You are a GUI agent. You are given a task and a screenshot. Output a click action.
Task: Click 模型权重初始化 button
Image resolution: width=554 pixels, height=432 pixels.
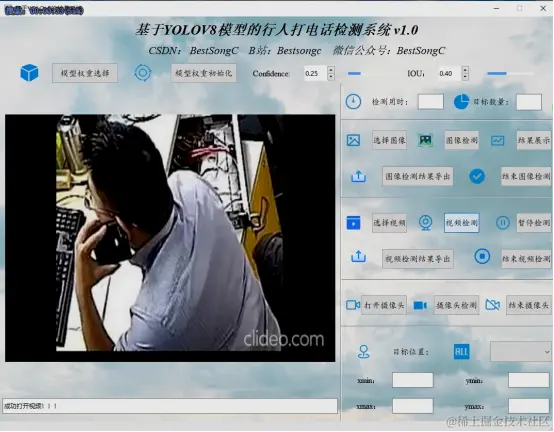point(204,73)
